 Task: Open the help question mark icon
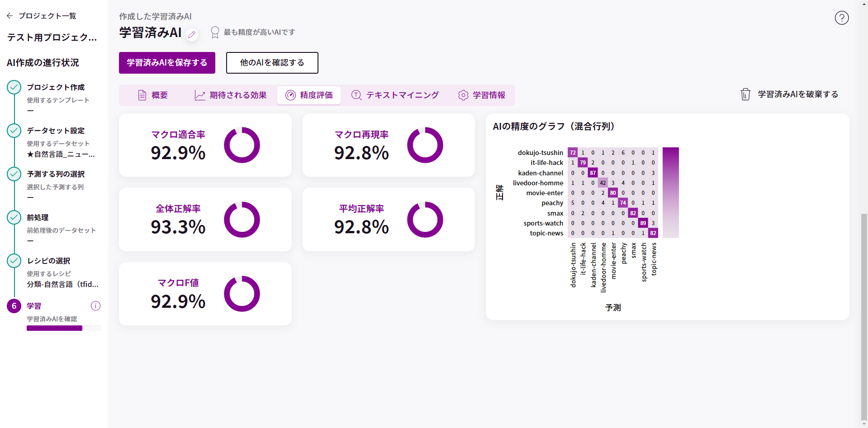tap(841, 18)
